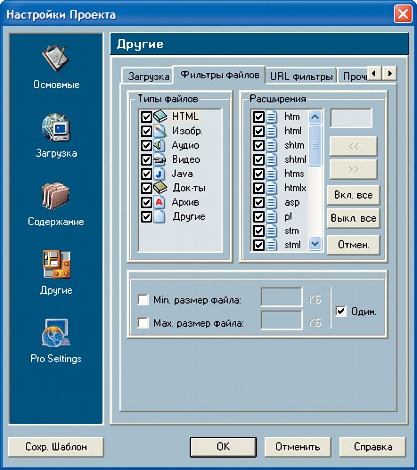Click the new extension input field
This screenshot has height=470, width=417.
tap(351, 118)
